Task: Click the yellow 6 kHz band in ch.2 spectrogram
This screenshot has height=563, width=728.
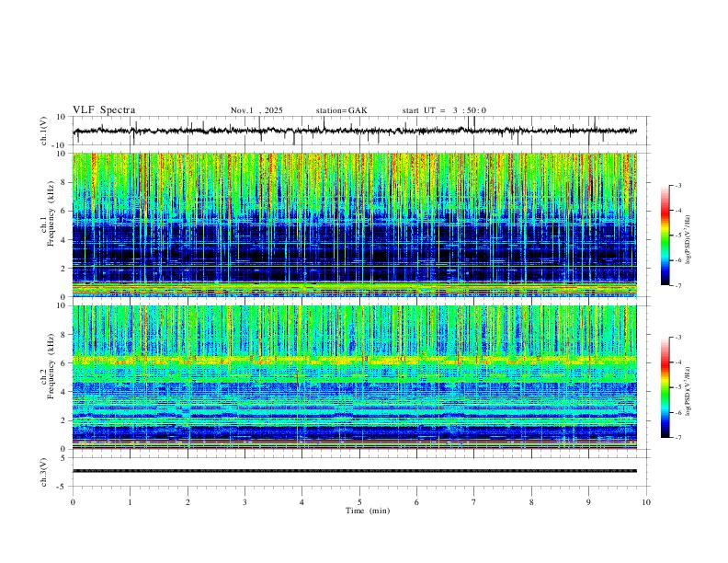Action: 355,360
